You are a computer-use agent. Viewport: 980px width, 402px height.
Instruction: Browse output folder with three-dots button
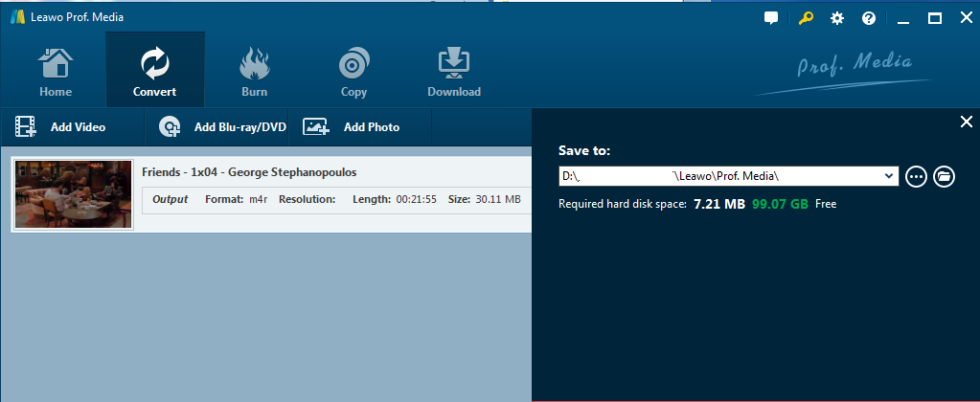pos(916,177)
